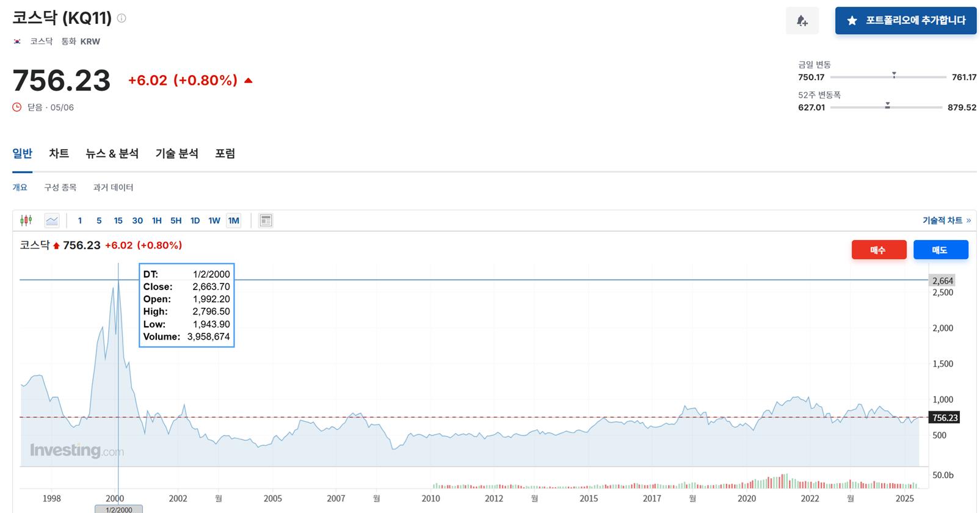This screenshot has width=980, height=513.
Task: Switch to the 차트 tab
Action: click(x=59, y=153)
